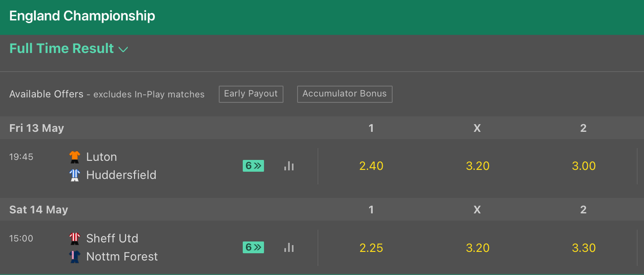
Task: Select Nottm Forest win odds 3.30
Action: (x=583, y=248)
